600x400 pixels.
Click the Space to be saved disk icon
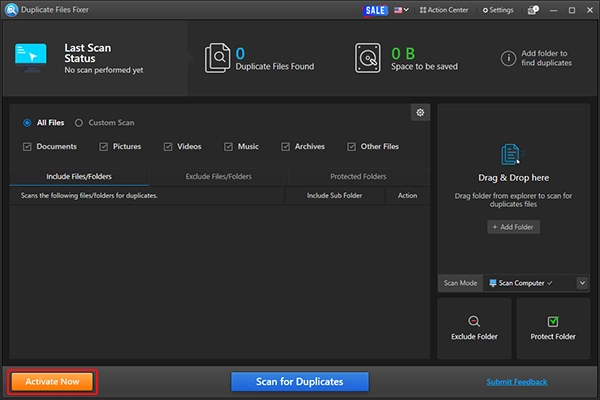coord(368,58)
